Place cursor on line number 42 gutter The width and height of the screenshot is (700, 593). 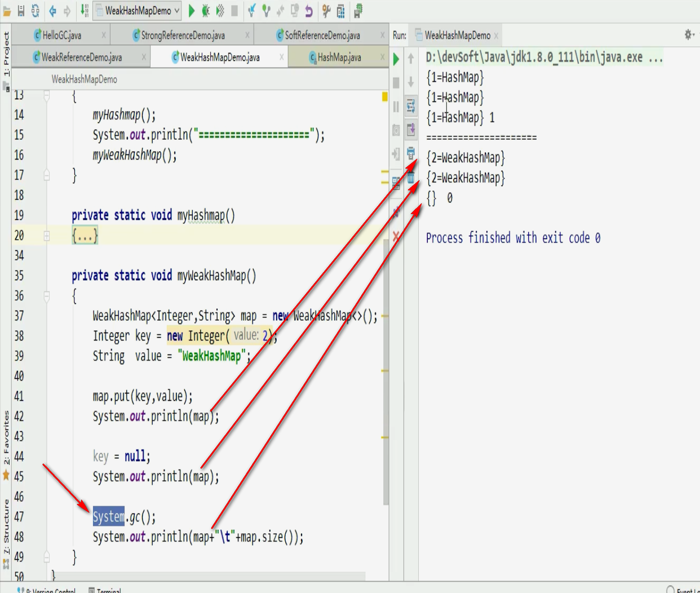[x=19, y=416]
